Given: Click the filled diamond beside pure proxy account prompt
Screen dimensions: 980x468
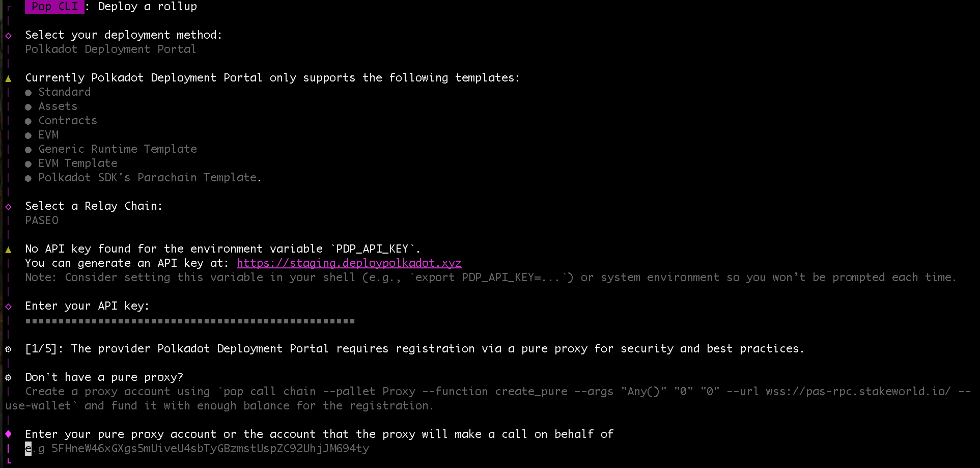Looking at the screenshot, I should pyautogui.click(x=9, y=434).
